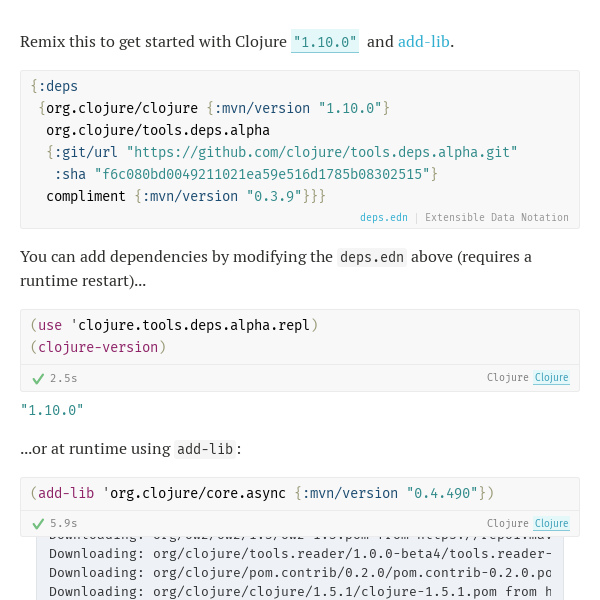The image size is (600, 600).
Task: Click the (clojure-version) code line
Action: (x=98, y=347)
